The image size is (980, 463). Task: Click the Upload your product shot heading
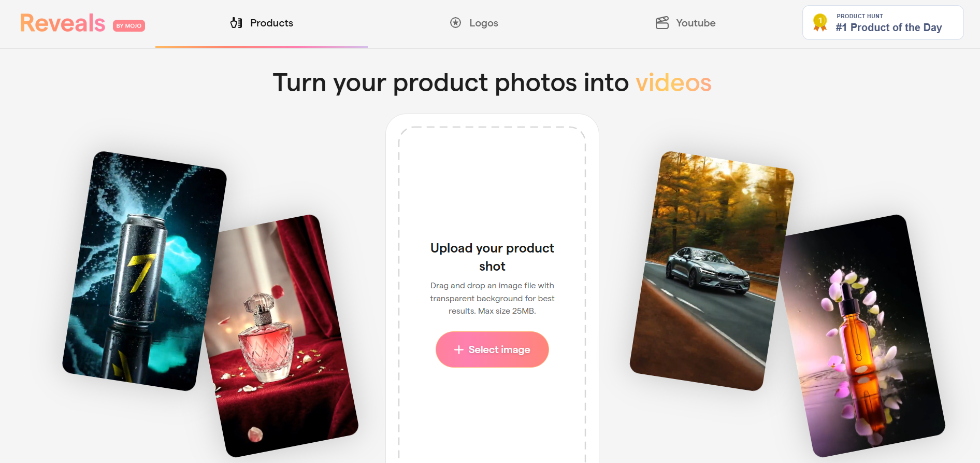[492, 257]
